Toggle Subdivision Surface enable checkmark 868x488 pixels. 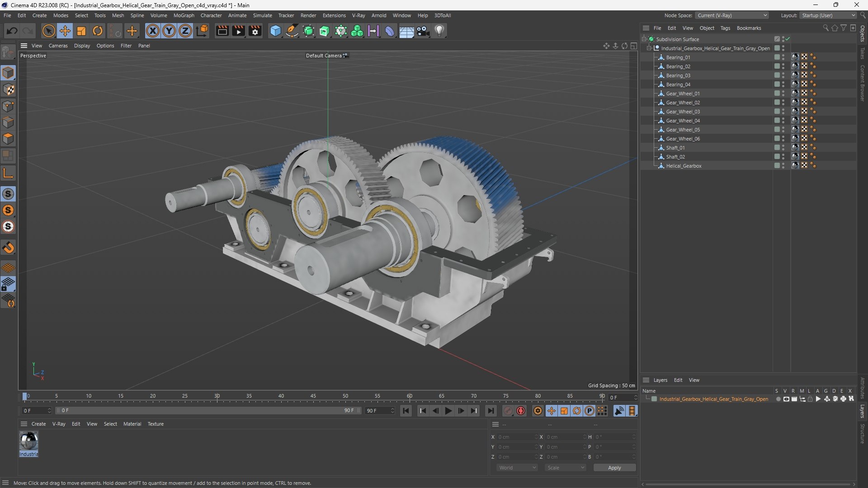point(788,39)
